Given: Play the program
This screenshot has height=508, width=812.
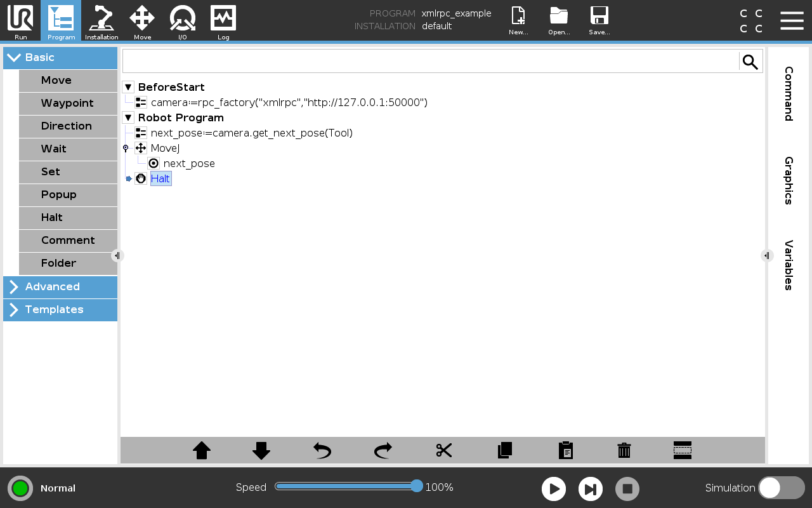Looking at the screenshot, I should point(554,489).
